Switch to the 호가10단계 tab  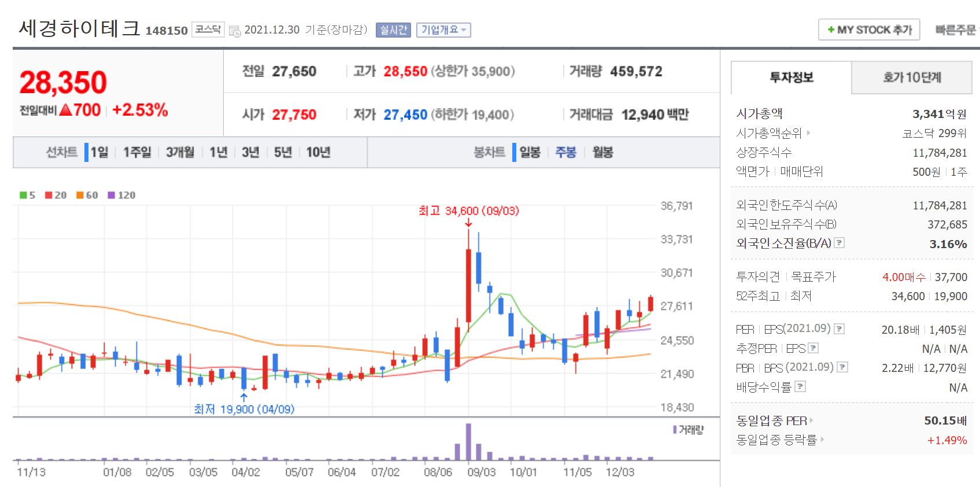(912, 78)
